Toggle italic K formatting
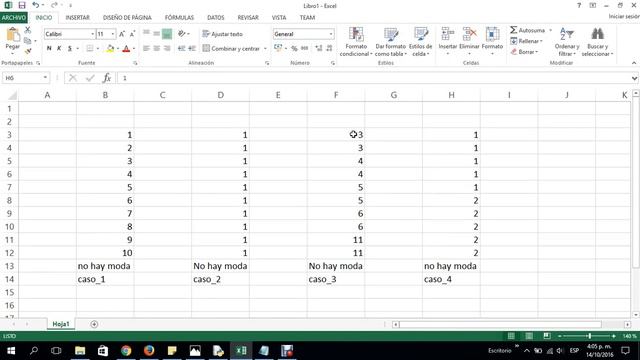The height and width of the screenshot is (360, 640). pos(59,49)
